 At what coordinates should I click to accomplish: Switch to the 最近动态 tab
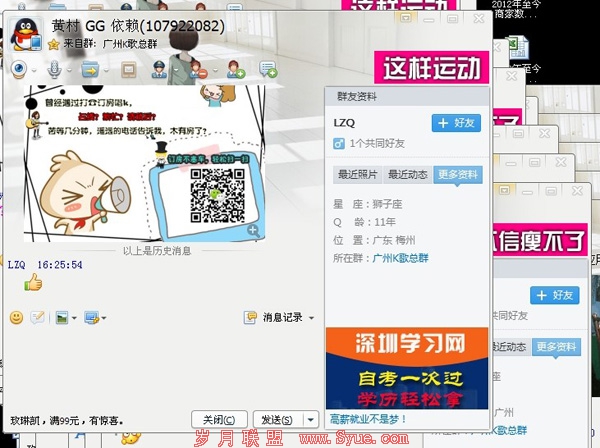tap(408, 175)
